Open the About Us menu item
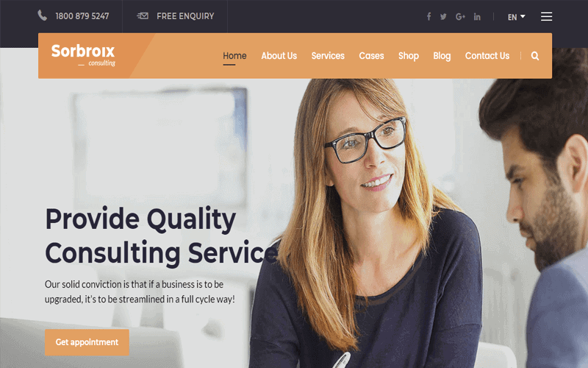Screen dimensions: 588x368 [x=279, y=56]
